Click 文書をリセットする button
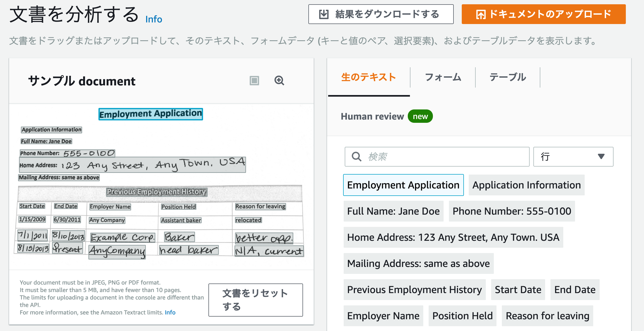The height and width of the screenshot is (331, 644). [x=256, y=300]
